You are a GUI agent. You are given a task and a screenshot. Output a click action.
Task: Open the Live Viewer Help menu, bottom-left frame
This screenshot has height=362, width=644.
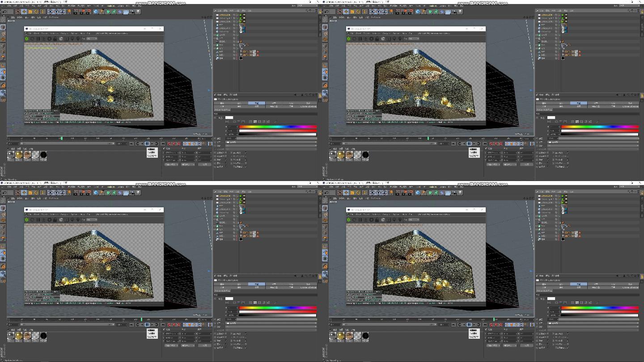(x=82, y=214)
